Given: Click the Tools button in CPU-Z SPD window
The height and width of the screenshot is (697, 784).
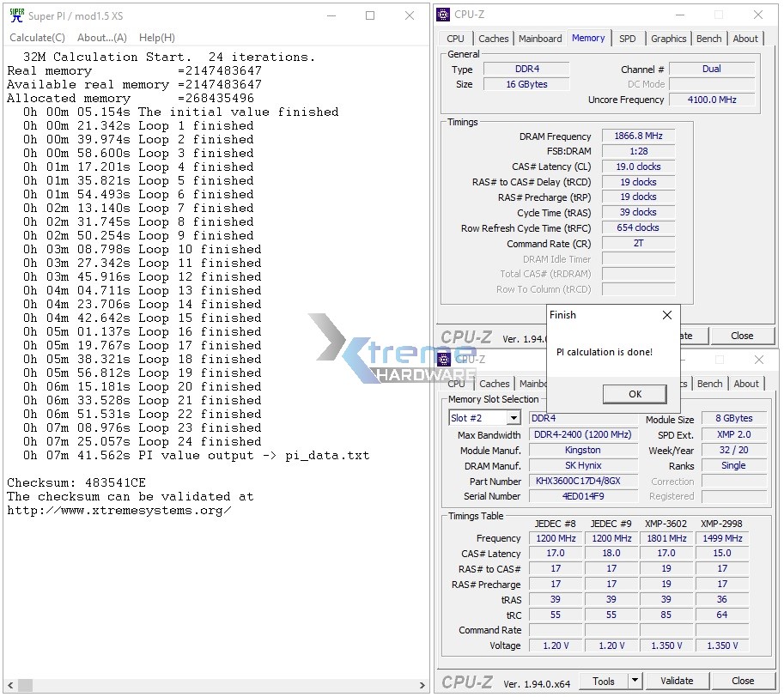Looking at the screenshot, I should click(x=604, y=681).
